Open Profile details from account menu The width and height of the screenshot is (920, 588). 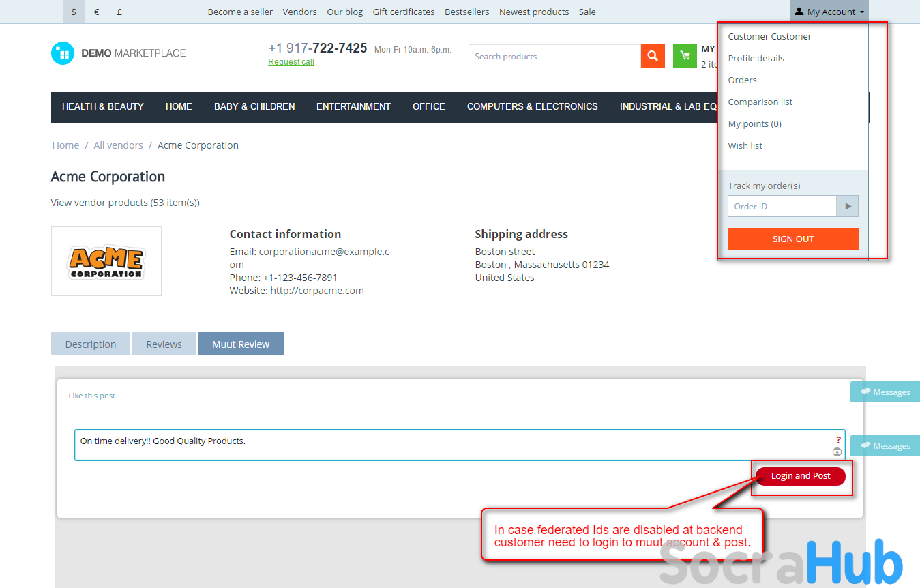(x=756, y=58)
